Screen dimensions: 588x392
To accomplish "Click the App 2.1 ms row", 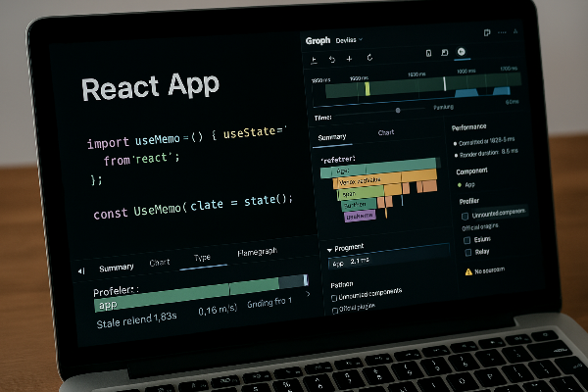I will 388,257.
